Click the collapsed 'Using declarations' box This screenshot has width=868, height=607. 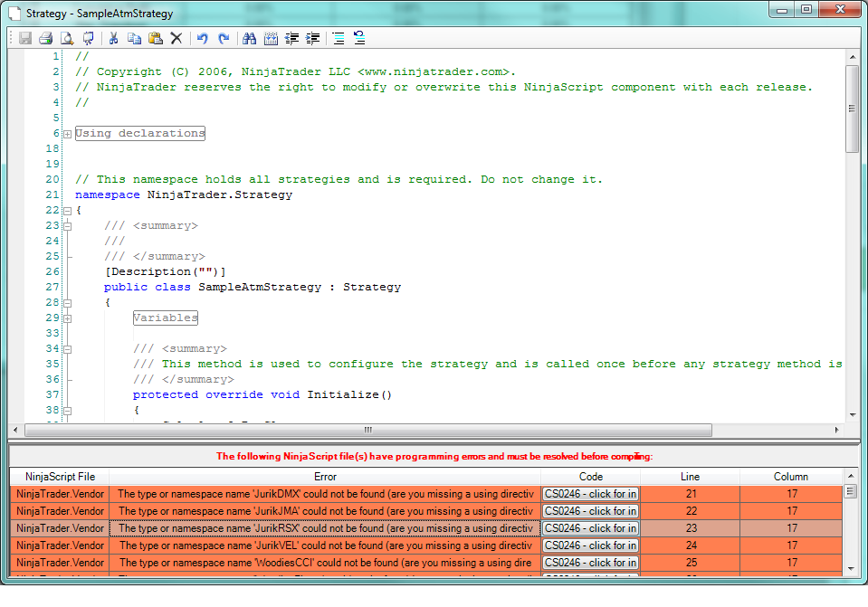coord(140,133)
